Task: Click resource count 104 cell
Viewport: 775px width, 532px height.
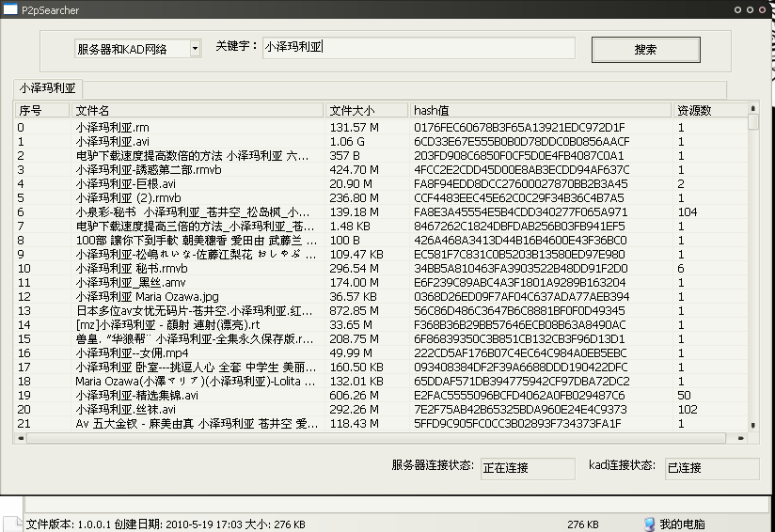Action: click(x=688, y=211)
